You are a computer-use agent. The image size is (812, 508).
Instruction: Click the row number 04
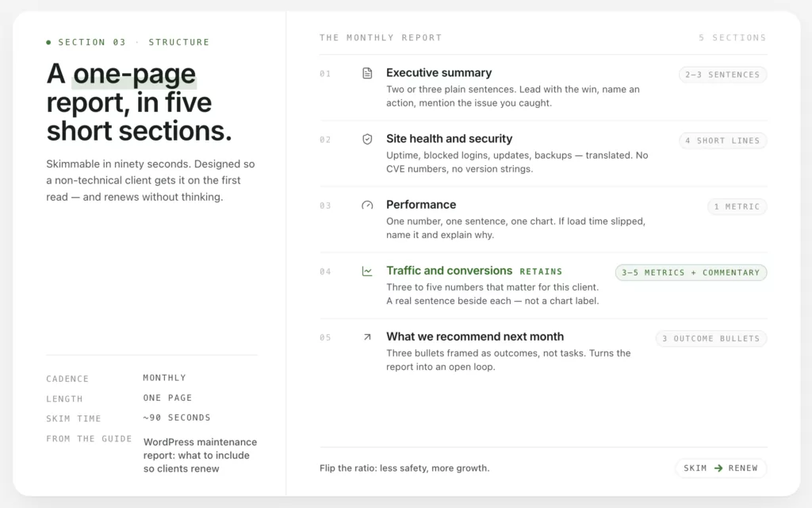click(325, 271)
